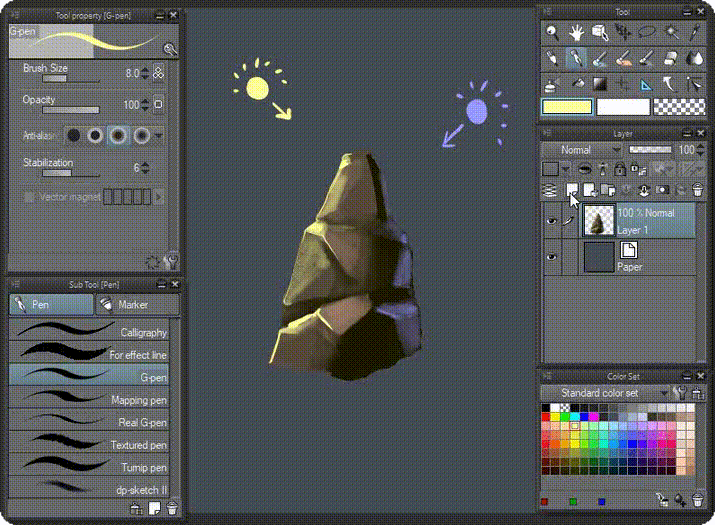Click wrench icon in Tool property panel
The height and width of the screenshot is (525, 715).
(172, 262)
